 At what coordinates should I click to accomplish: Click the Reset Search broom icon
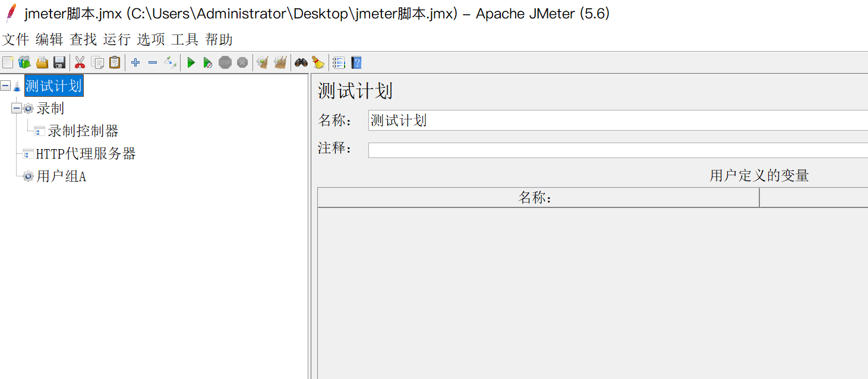pyautogui.click(x=318, y=62)
